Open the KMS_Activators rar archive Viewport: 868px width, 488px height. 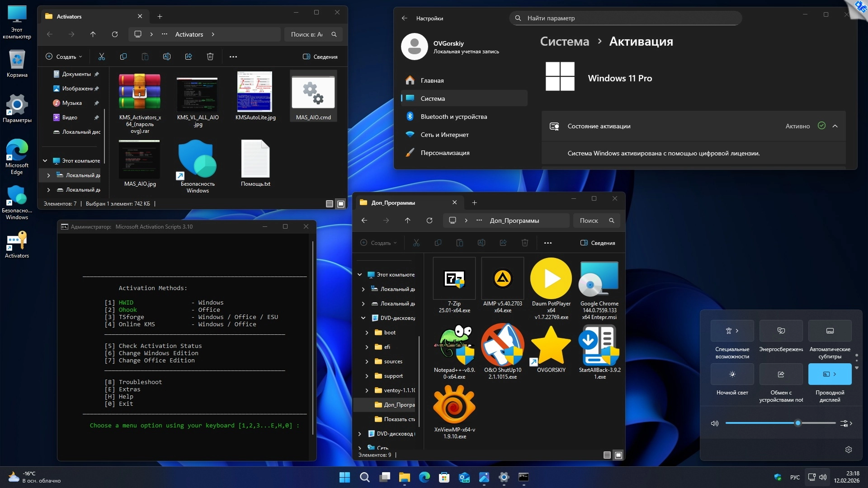(140, 92)
